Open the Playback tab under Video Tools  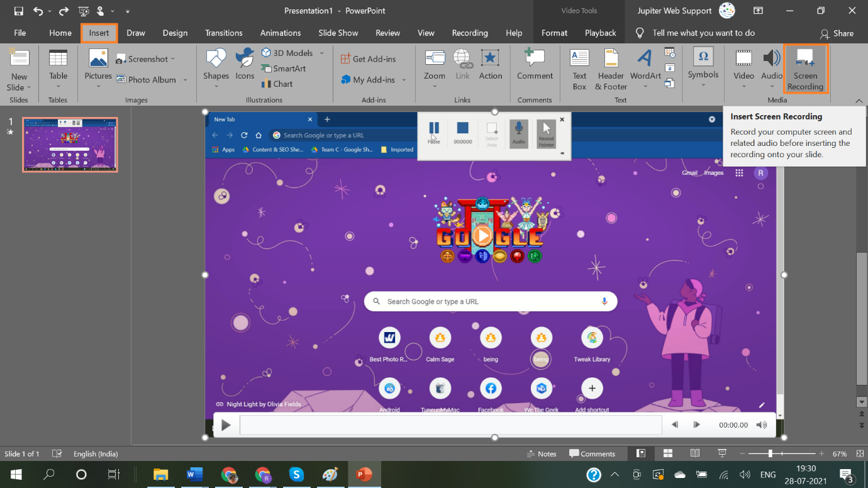click(x=600, y=33)
